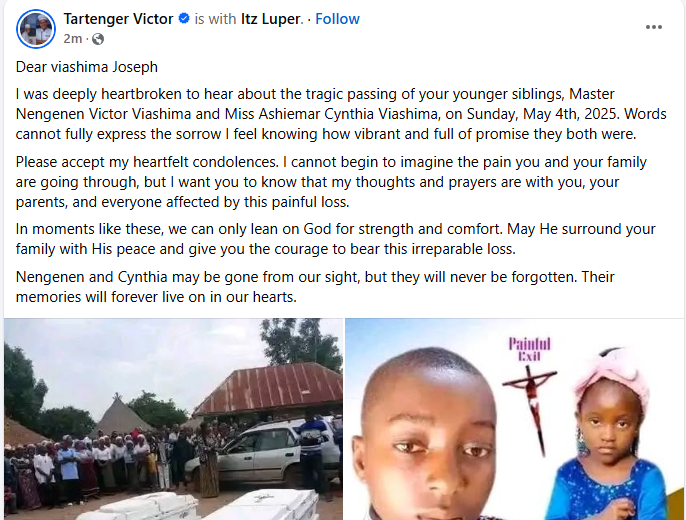Click the crucifix graphic in memorial image
The image size is (686, 520).
click(532, 406)
